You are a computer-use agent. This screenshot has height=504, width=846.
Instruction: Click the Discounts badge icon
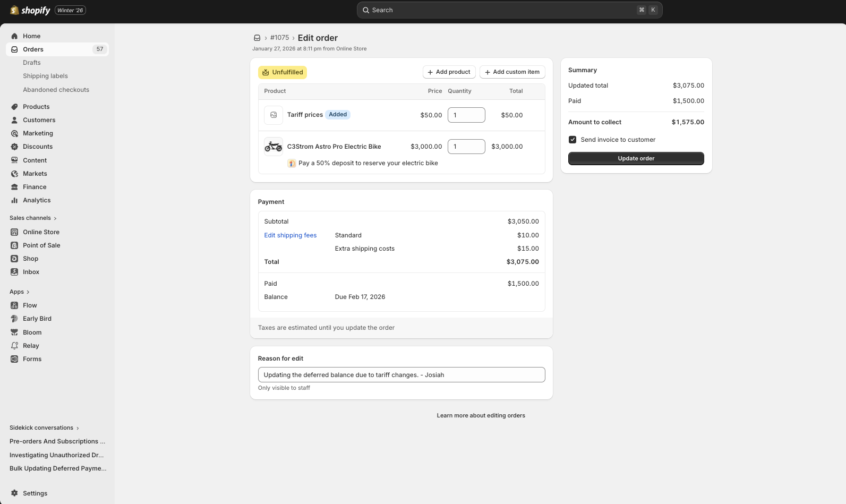click(x=14, y=147)
